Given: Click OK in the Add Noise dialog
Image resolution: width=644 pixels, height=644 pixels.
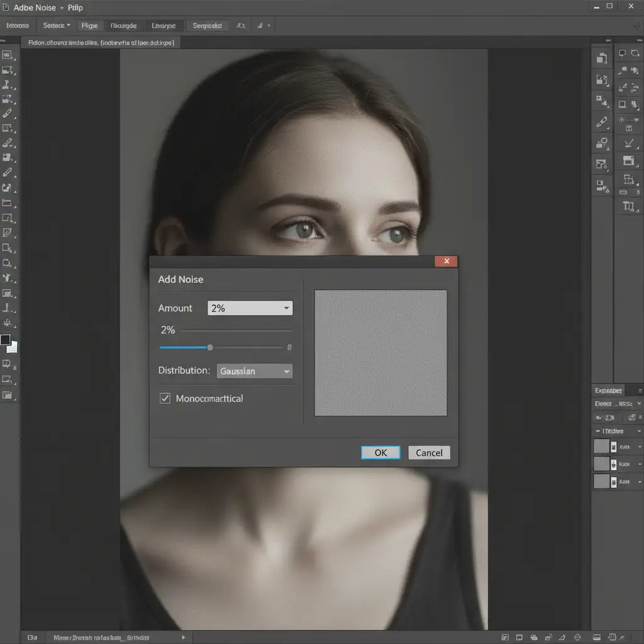Looking at the screenshot, I should click(x=380, y=453).
